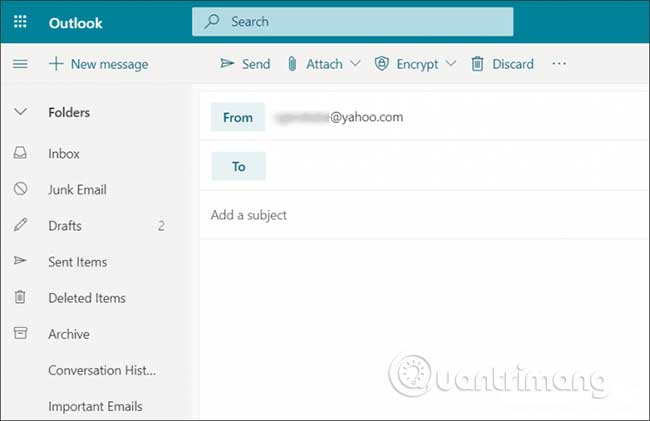Click the plus icon beside New message
The image size is (650, 421).
pyautogui.click(x=56, y=64)
